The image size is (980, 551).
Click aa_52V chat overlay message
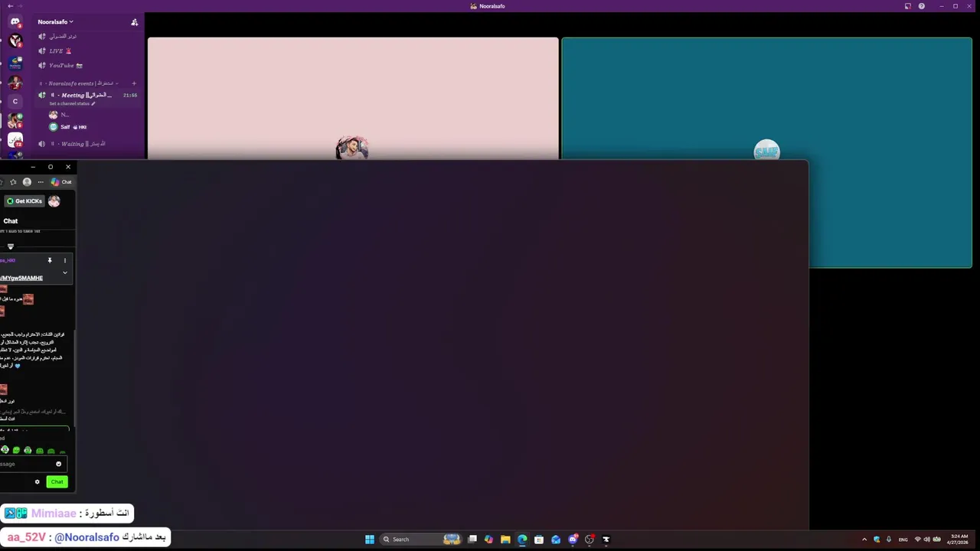click(86, 537)
